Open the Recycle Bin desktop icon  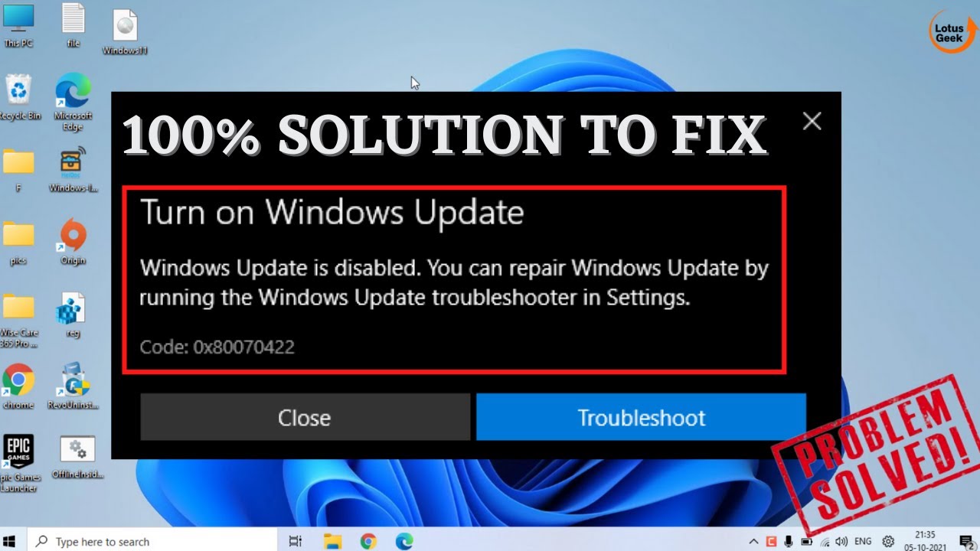point(18,97)
